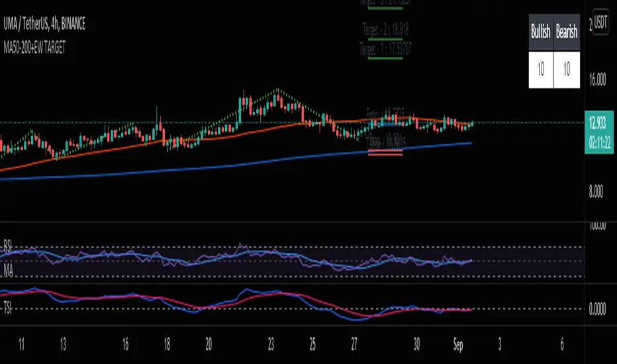The image size is (617, 364).
Task: Select the MA label in the RSI pane
Action: pos(8,270)
